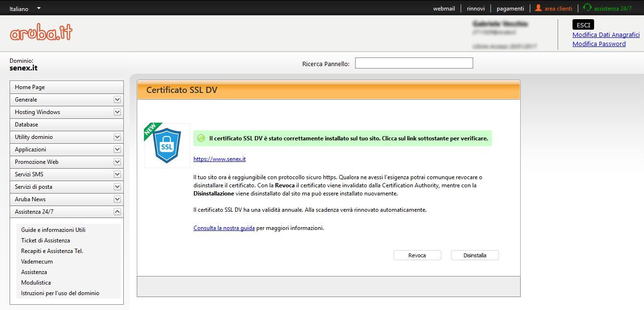Expand the Applicazioni section arrow
Screen dimensions: 644x310
pos(117,149)
